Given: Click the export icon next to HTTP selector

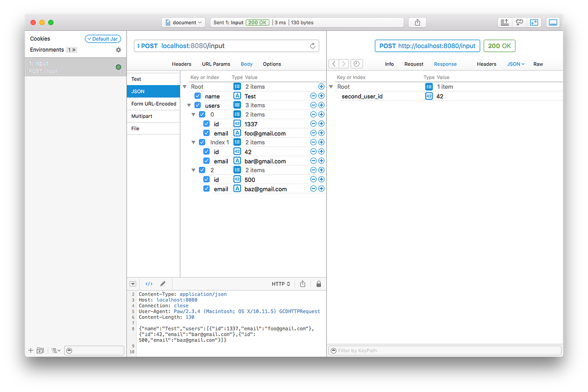Looking at the screenshot, I should (x=303, y=284).
